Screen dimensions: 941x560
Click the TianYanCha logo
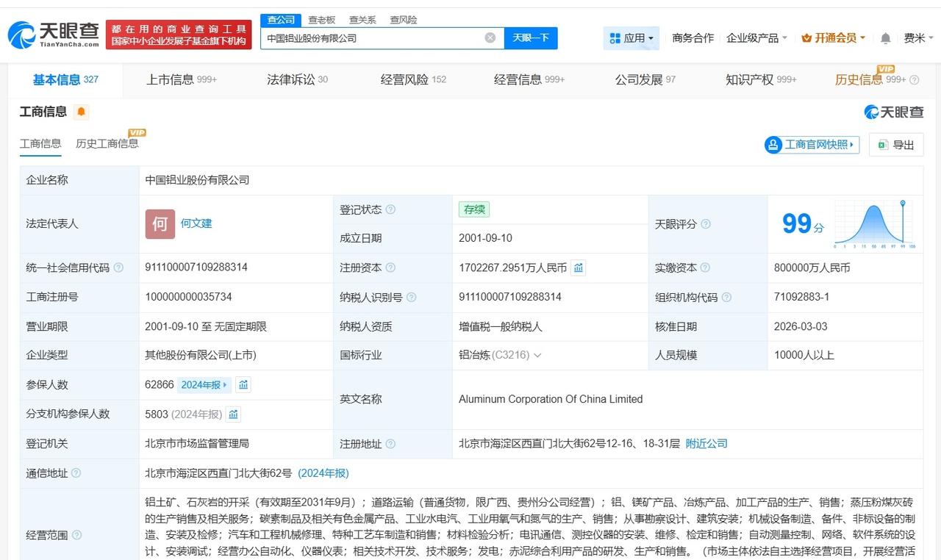(53, 35)
